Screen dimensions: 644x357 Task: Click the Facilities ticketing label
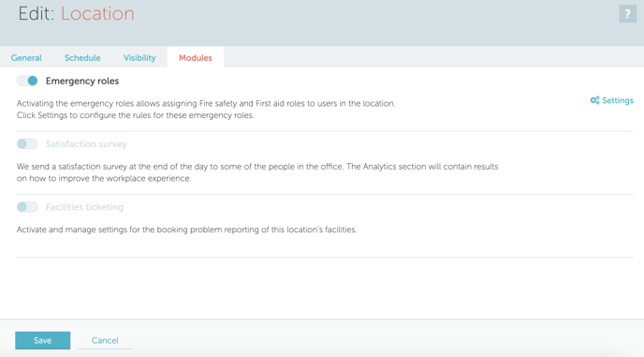coord(84,207)
